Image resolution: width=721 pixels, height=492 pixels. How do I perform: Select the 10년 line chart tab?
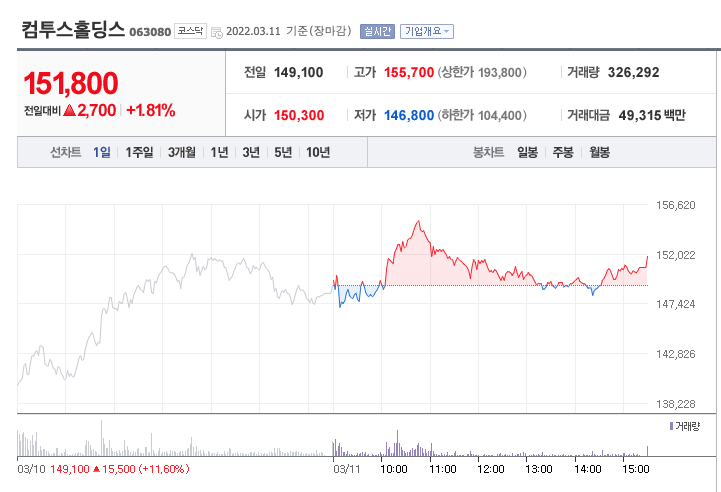pyautogui.click(x=318, y=152)
